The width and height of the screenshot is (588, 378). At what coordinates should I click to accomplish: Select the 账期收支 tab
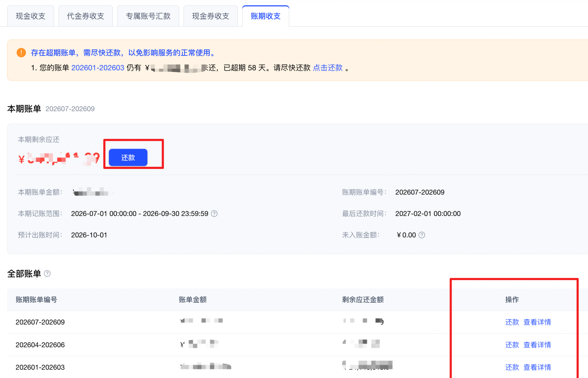coord(266,16)
